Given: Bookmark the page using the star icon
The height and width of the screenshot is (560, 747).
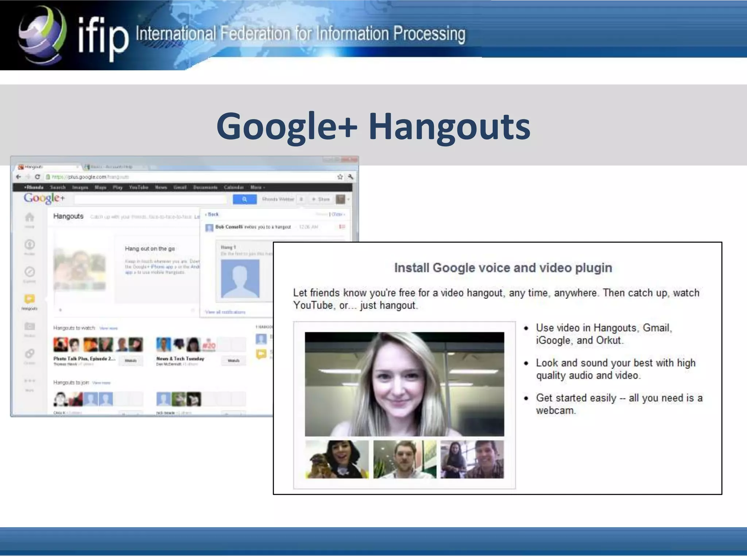Looking at the screenshot, I should tap(340, 177).
